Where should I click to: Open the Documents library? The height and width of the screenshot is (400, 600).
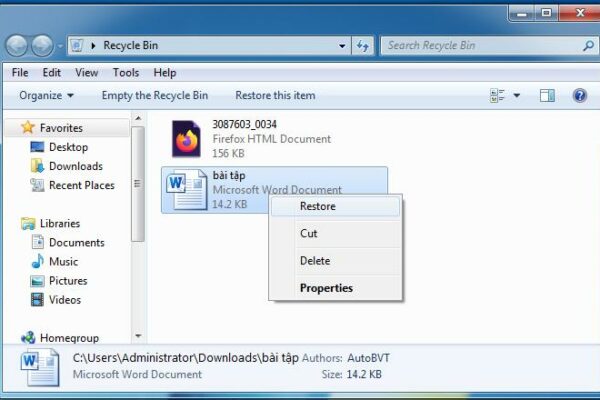click(x=77, y=243)
